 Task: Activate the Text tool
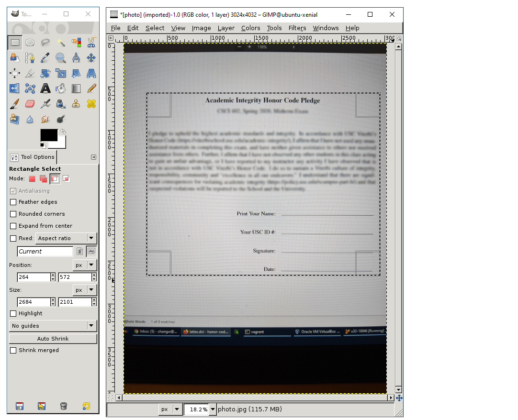(45, 88)
